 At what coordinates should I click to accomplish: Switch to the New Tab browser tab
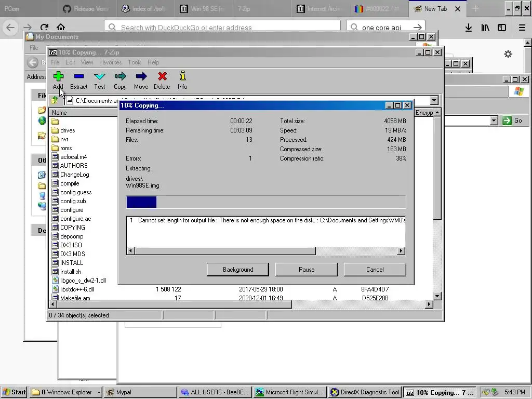click(436, 9)
